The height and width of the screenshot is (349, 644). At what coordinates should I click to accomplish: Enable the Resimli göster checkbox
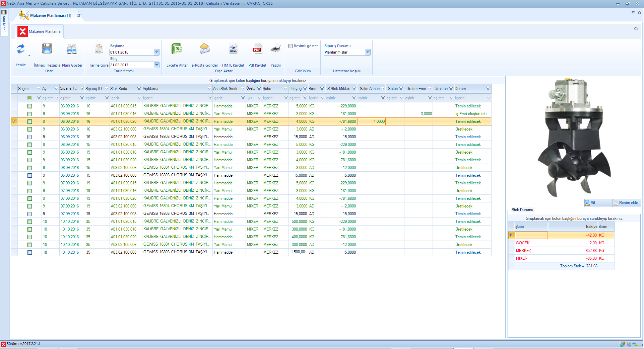291,46
